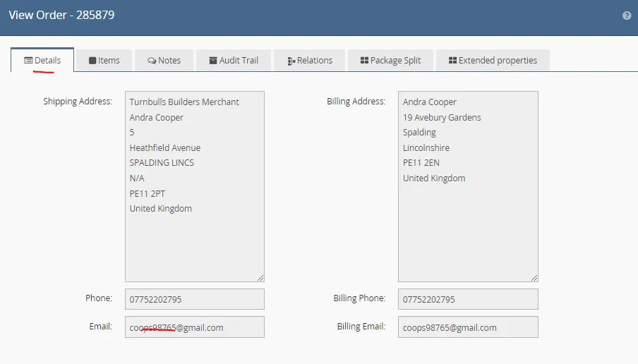638x364 pixels.
Task: Click the Audit Trail archive icon
Action: click(x=213, y=61)
